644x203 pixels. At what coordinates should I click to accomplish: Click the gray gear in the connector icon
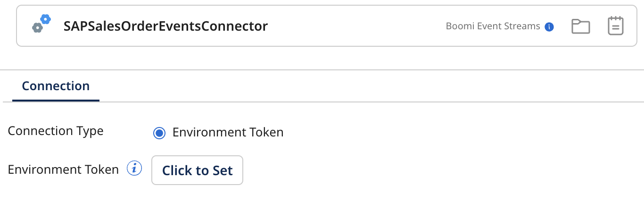click(x=37, y=28)
